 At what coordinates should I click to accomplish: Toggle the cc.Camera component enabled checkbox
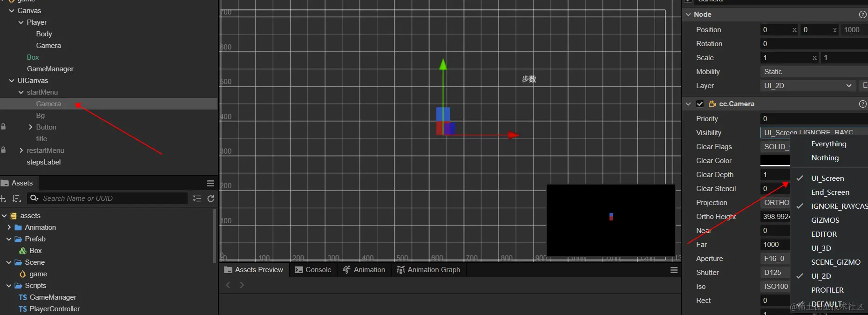(700, 104)
